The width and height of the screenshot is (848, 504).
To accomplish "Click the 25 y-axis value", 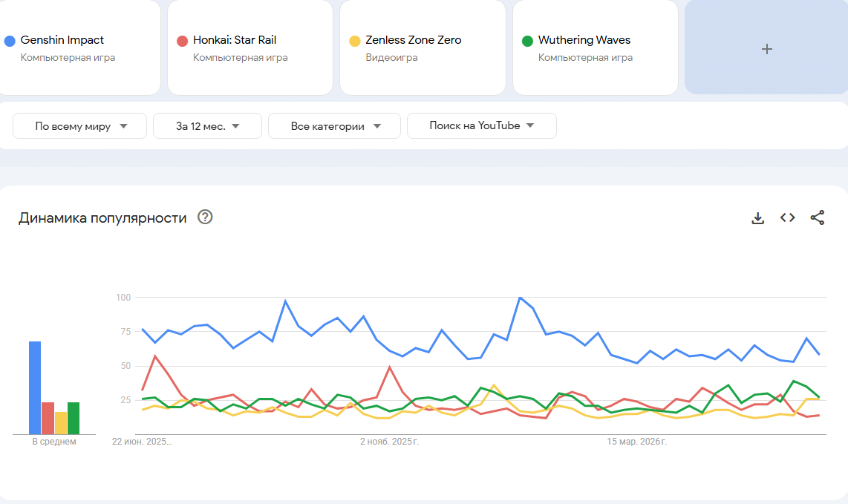I will 126,400.
